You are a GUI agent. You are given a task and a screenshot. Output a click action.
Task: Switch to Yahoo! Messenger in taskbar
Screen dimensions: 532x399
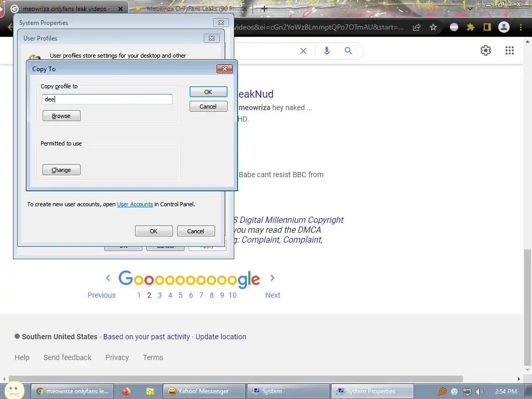pos(204,391)
